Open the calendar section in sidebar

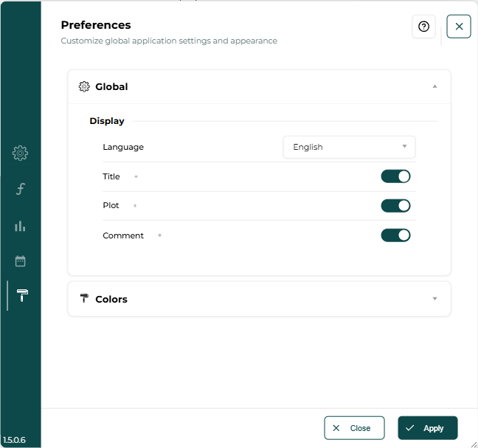point(20,261)
